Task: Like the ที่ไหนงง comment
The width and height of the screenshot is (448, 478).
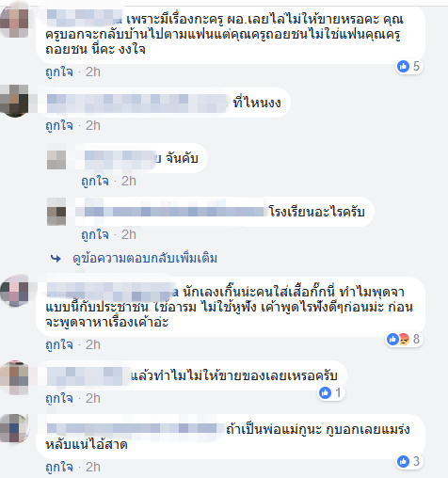Action: pyautogui.click(x=59, y=126)
